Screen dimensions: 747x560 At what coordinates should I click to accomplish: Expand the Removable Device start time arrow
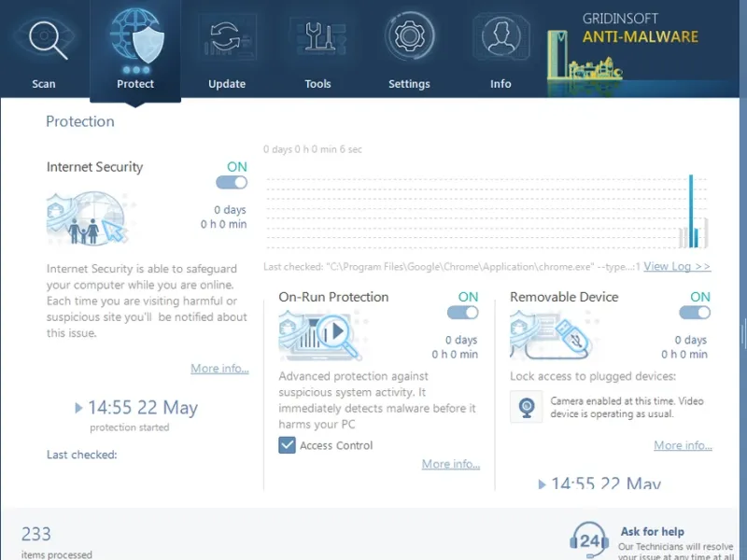click(x=542, y=484)
